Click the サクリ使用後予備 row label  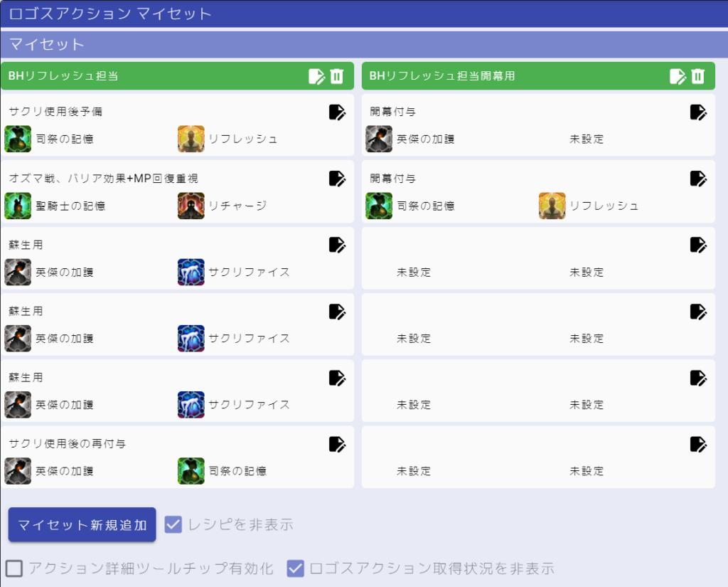tap(55, 112)
